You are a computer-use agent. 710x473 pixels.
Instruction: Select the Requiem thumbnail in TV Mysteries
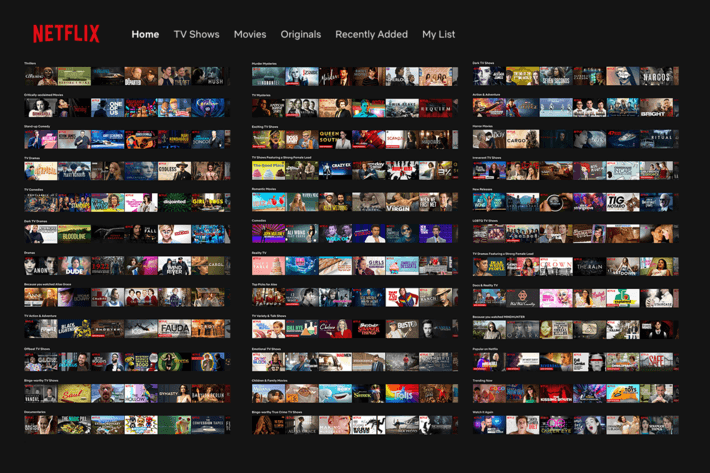pos(436,108)
